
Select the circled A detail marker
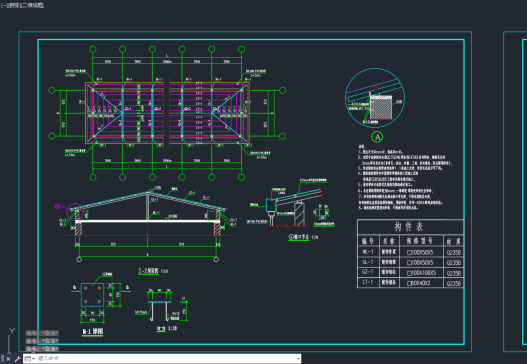(377, 137)
